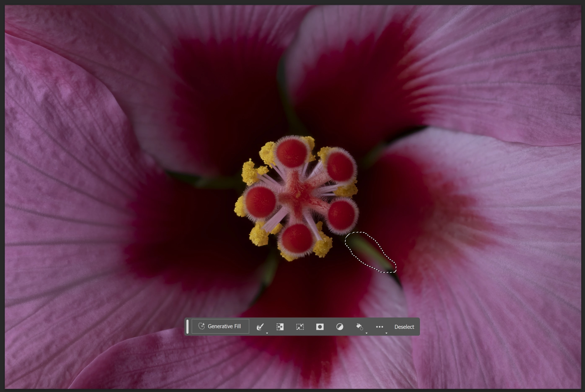Expand the arrow under the three dots
Viewport: 585px width, 392px height.
click(386, 333)
